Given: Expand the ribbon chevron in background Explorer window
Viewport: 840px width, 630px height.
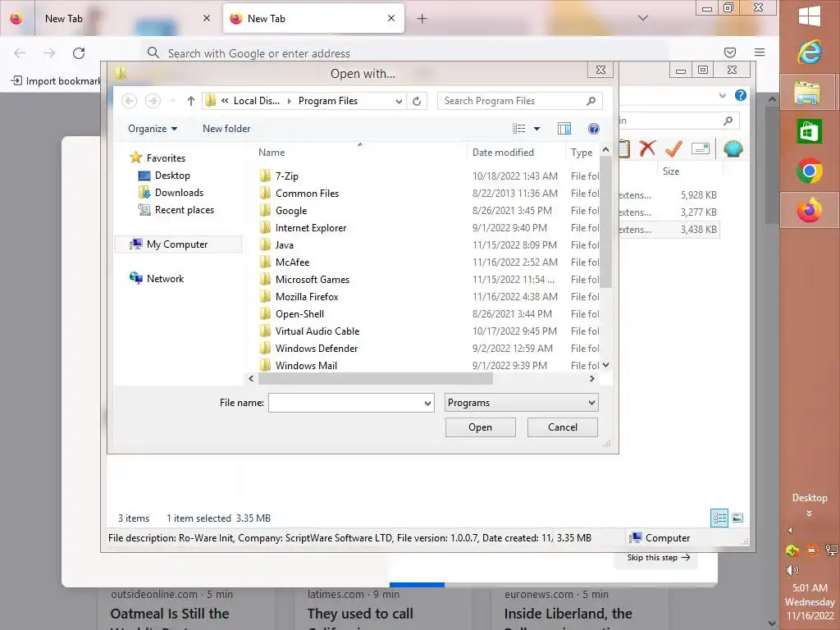Looking at the screenshot, I should click(x=722, y=95).
